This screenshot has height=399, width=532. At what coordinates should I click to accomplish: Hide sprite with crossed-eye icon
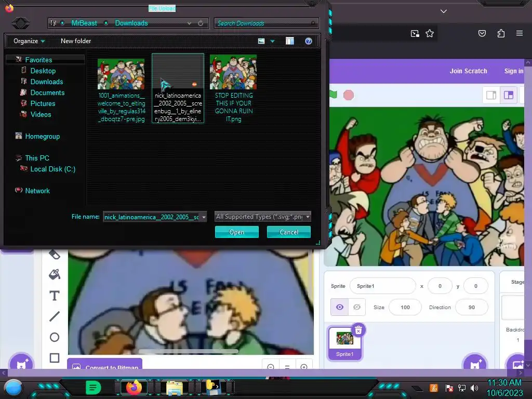point(356,307)
